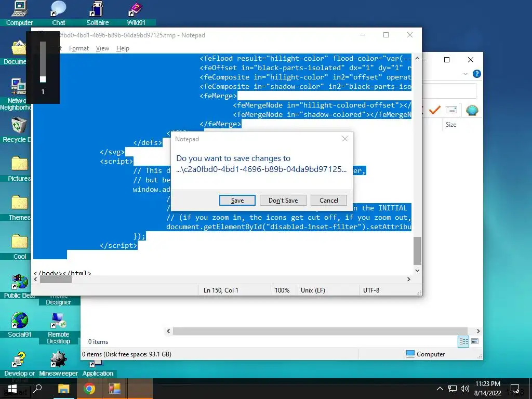Open the Format menu in Notepad
Screen dimensions: 532x399
[x=79, y=48]
